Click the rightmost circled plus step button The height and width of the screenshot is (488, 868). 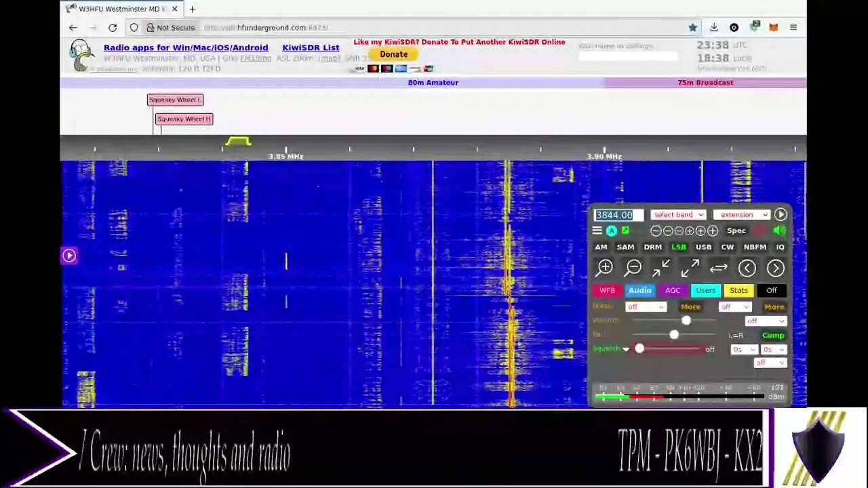click(x=713, y=231)
